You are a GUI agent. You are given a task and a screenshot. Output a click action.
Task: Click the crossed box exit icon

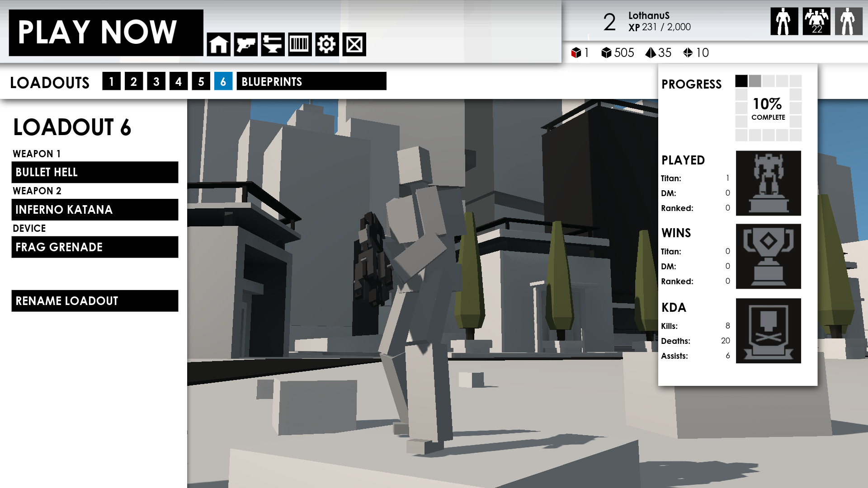[354, 44]
